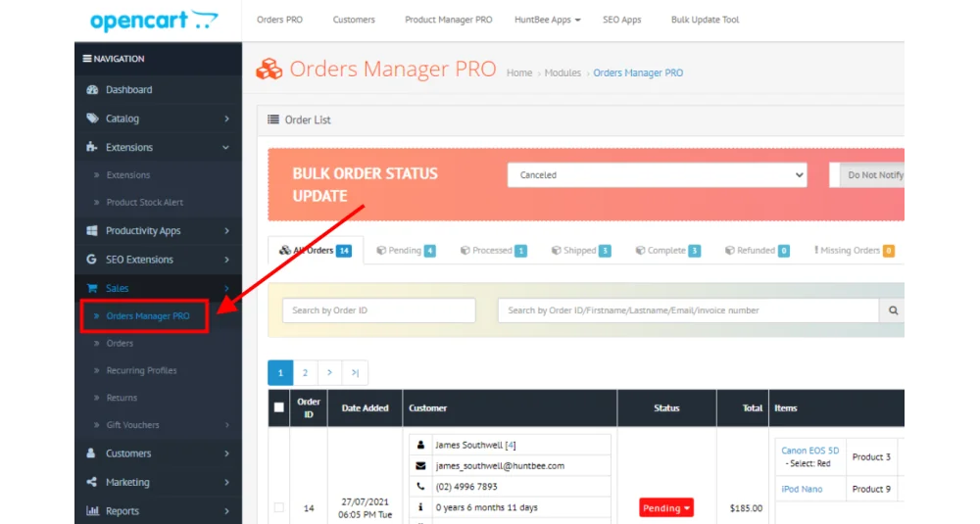Expand the SEO Extensions menu

(158, 260)
